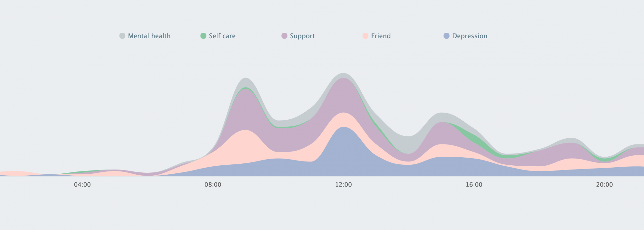
Task: Toggle the Depression legend text
Action: (469, 36)
